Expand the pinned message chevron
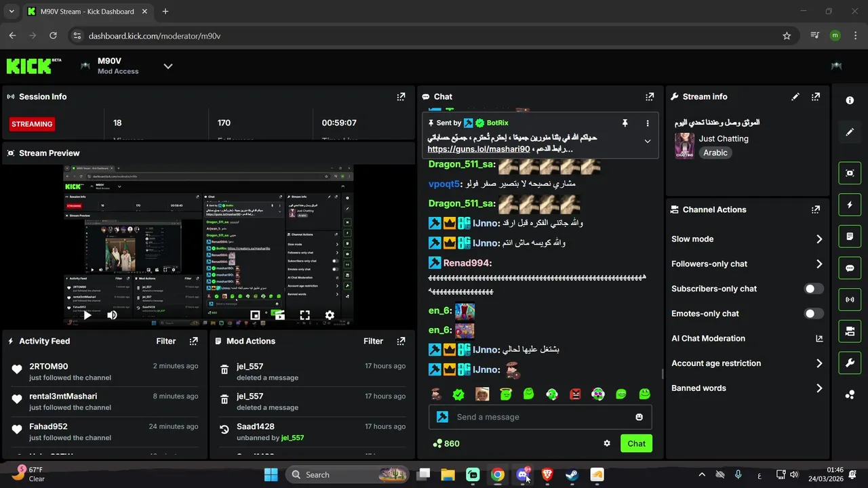 click(x=648, y=141)
